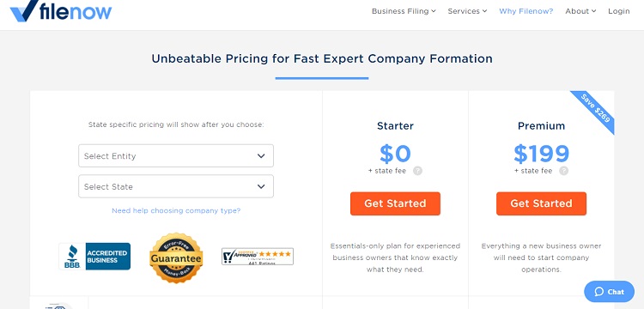Open the Login page

tap(619, 11)
